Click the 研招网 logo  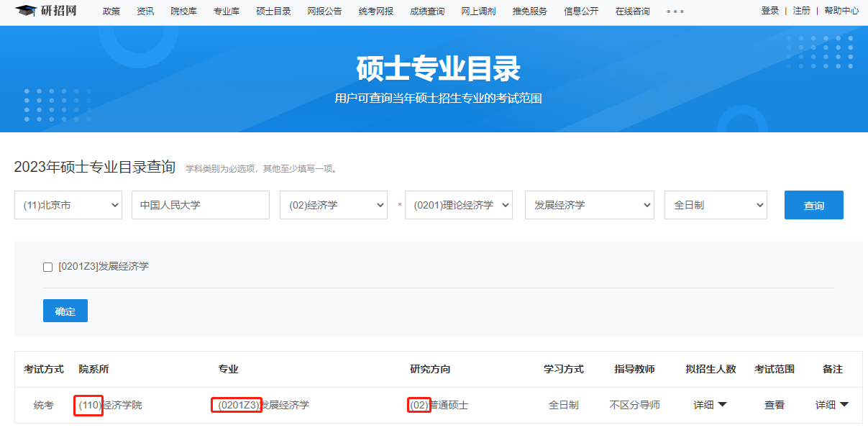[x=46, y=11]
